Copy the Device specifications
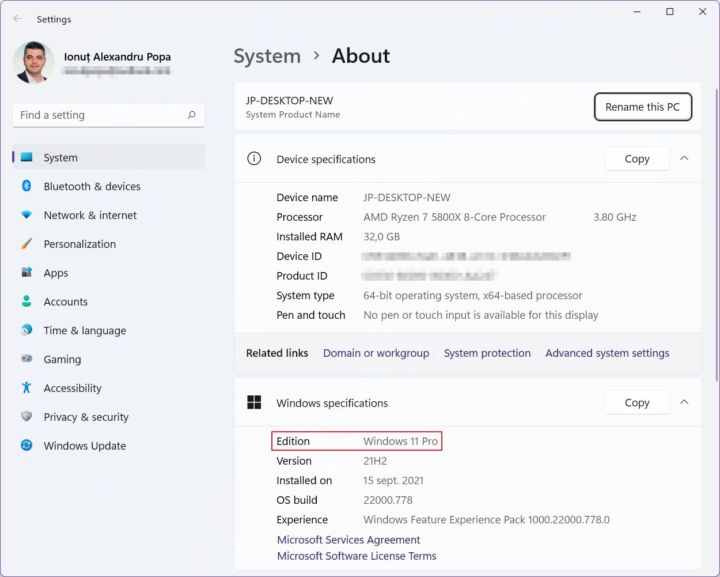 click(637, 159)
